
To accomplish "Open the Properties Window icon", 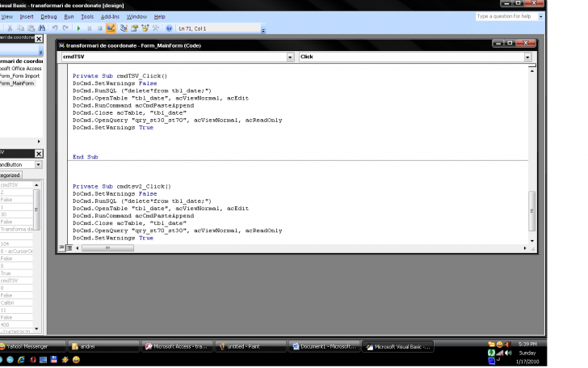I will pyautogui.click(x=134, y=28).
